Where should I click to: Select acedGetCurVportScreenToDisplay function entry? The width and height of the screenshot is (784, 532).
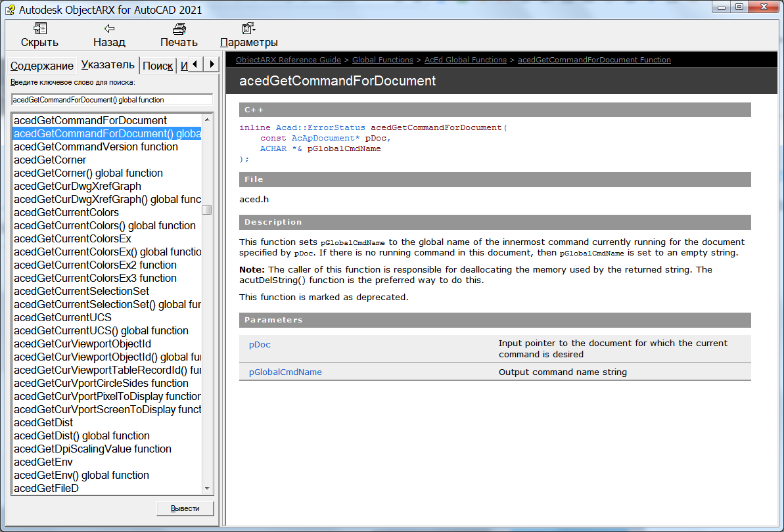[107, 410]
